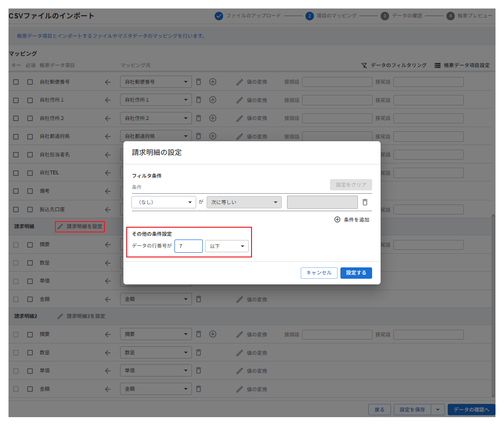504x428 pixels.
Task: Check required checkbox for 請求明細2 摘要
Action: coord(30,334)
